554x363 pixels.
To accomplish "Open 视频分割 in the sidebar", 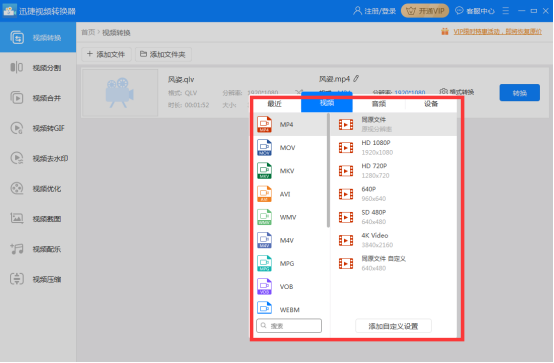I will click(38, 68).
